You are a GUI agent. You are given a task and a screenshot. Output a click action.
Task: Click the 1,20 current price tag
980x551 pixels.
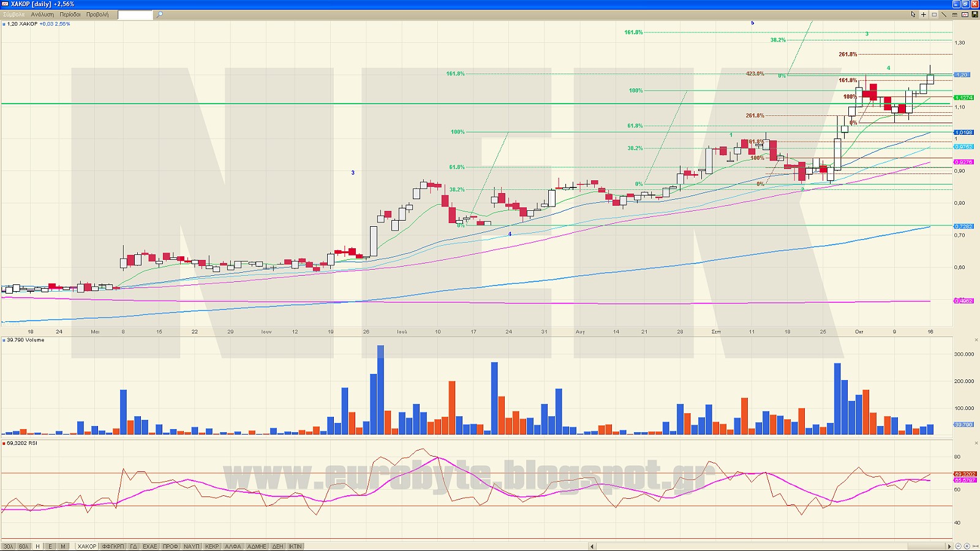coord(962,75)
